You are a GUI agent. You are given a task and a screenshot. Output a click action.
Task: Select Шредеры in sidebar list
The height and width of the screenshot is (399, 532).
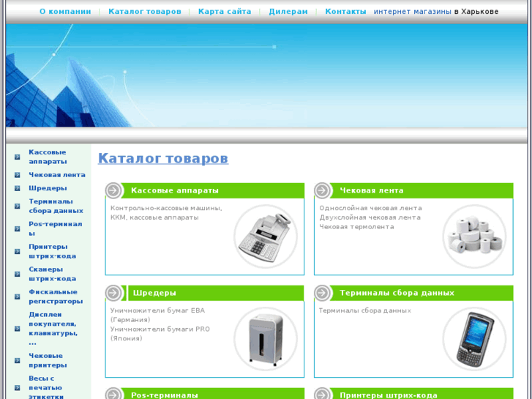point(48,188)
